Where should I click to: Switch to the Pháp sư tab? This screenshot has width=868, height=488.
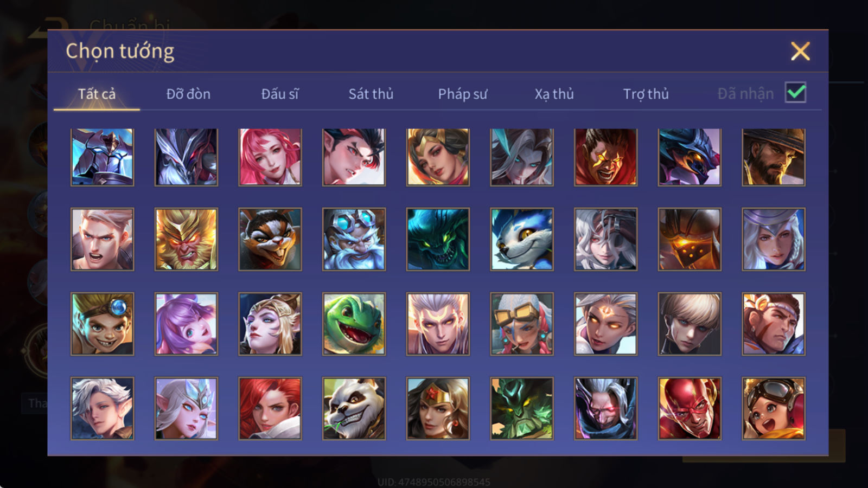[463, 94]
